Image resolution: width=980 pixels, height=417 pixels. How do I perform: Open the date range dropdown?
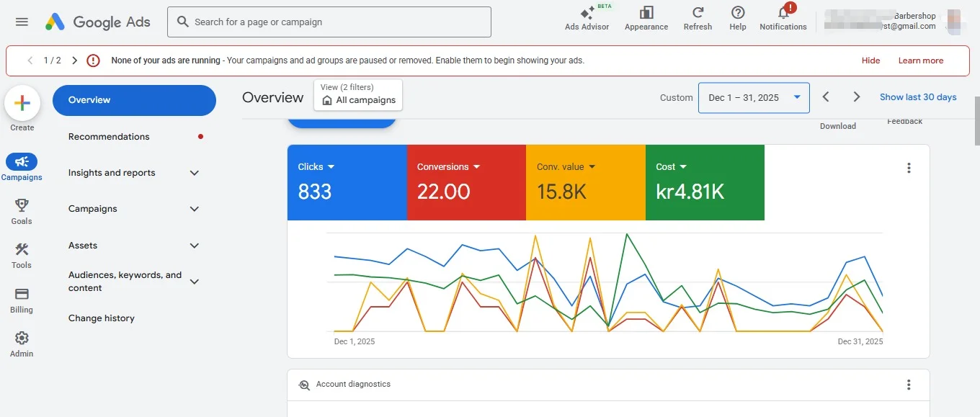click(753, 98)
